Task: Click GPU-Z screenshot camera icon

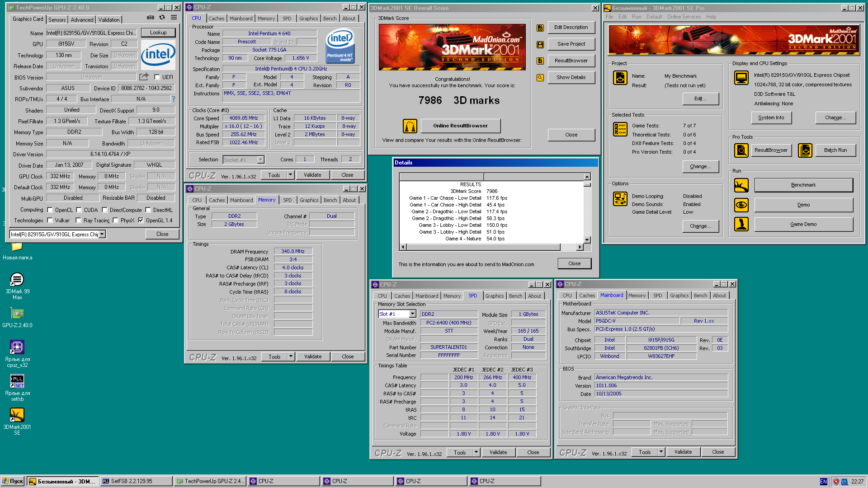Action: point(151,18)
